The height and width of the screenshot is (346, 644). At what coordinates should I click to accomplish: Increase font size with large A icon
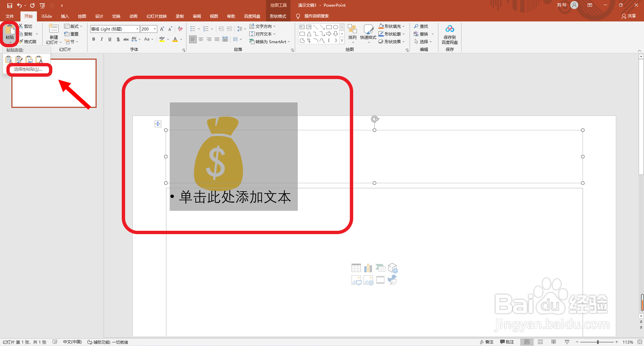pos(162,29)
